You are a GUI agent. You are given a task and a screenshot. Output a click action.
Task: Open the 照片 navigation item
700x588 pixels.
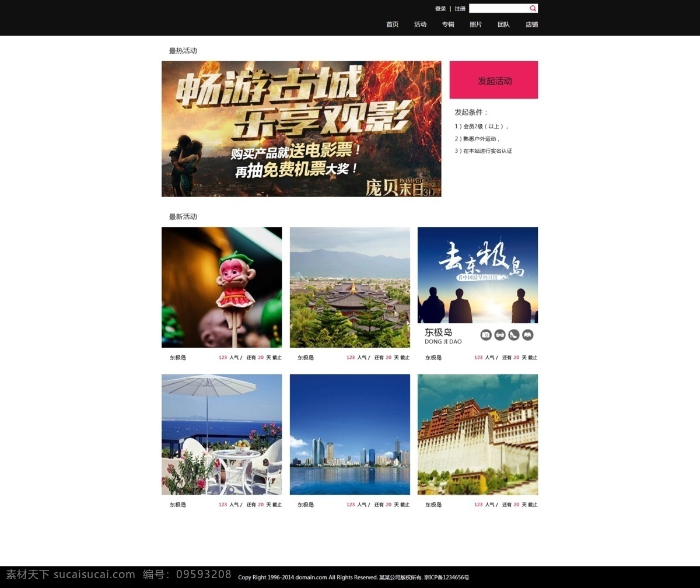[x=476, y=24]
